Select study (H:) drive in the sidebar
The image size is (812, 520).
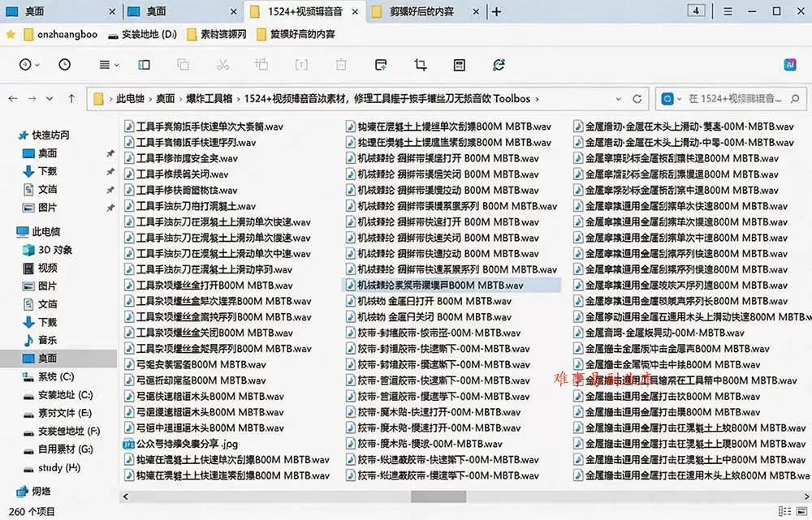point(52,468)
